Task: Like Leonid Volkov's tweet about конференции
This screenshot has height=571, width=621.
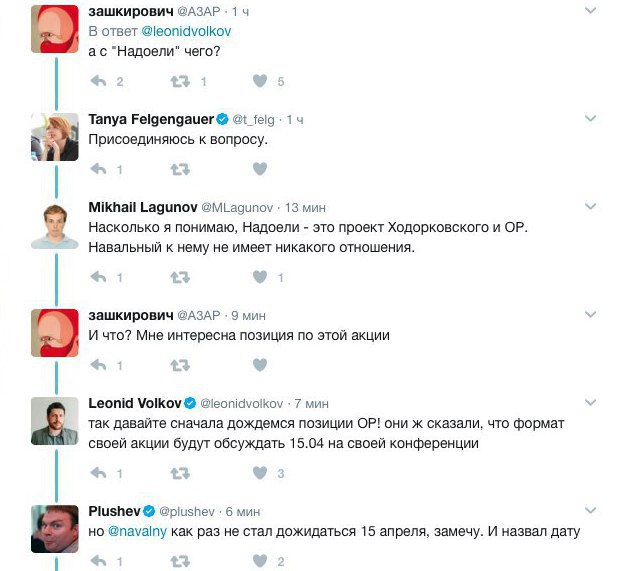Action: pos(260,473)
